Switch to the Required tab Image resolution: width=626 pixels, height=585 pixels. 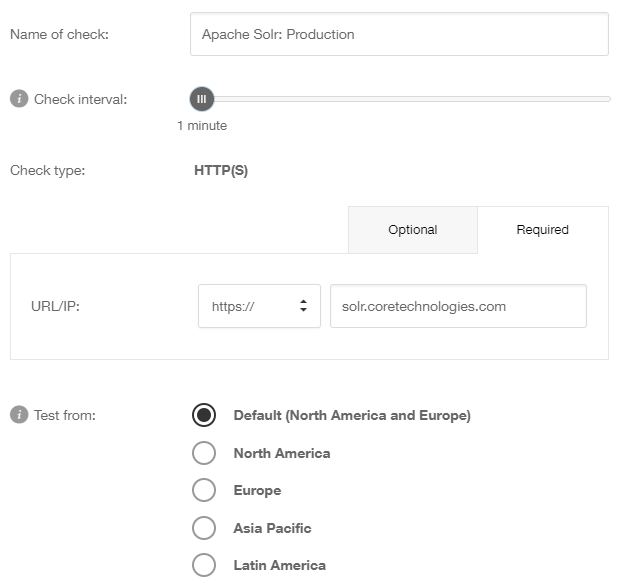[543, 230]
